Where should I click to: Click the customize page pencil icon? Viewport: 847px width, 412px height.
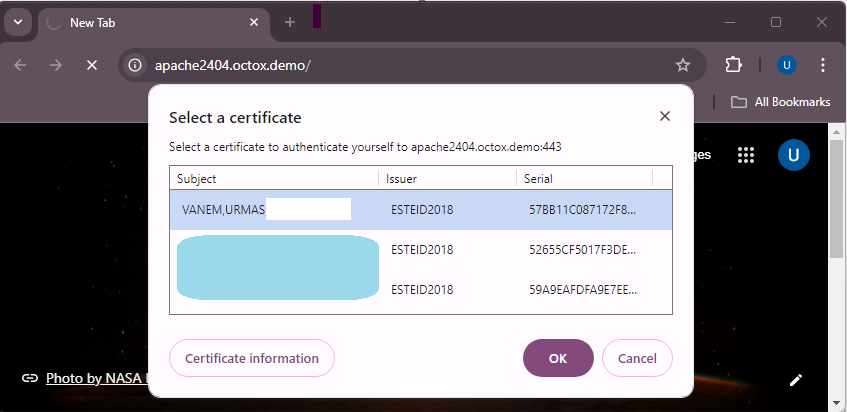click(796, 380)
